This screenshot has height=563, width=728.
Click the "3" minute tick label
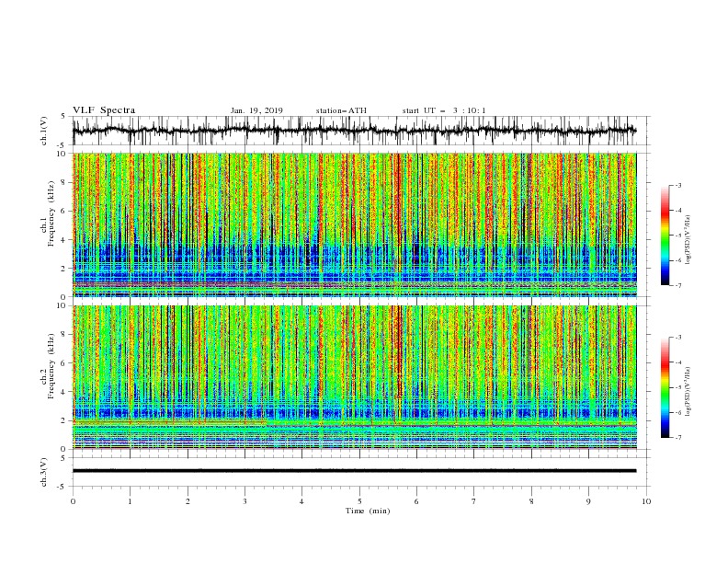point(245,501)
